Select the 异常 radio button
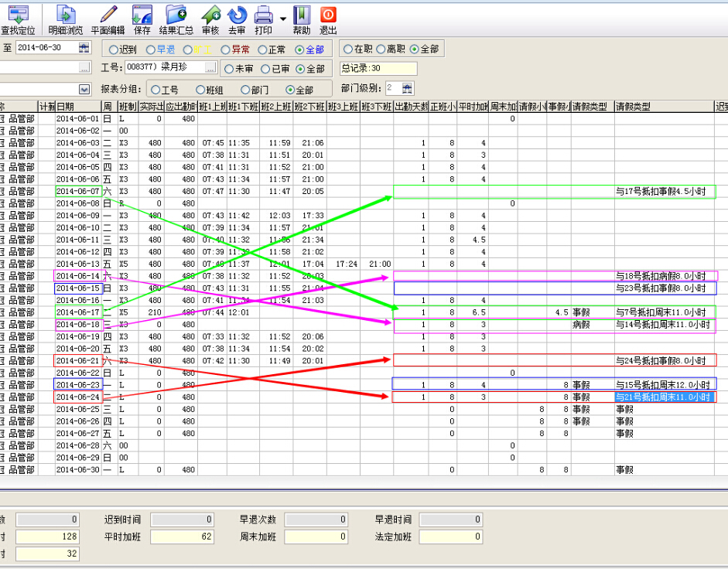The width and height of the screenshot is (728, 569). tap(225, 49)
